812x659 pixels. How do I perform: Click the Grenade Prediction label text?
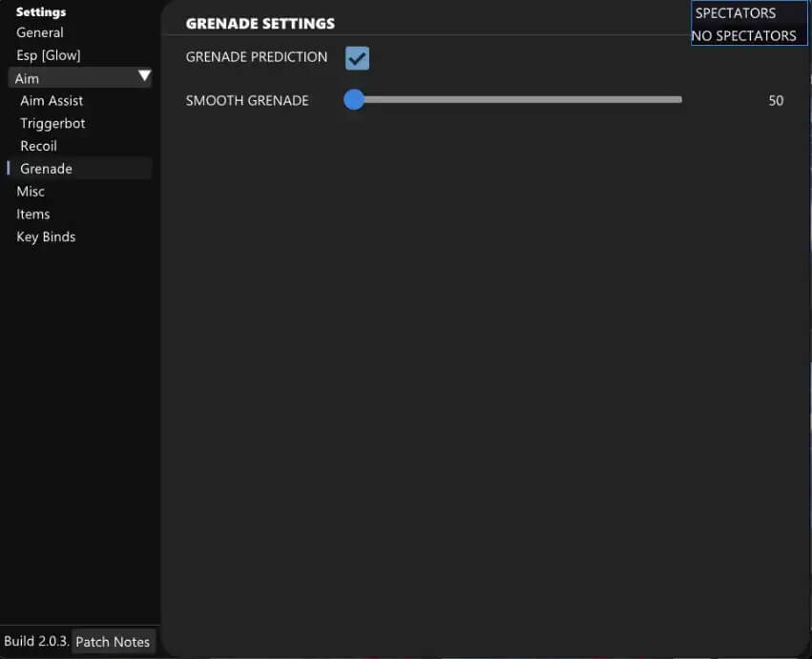click(x=257, y=57)
